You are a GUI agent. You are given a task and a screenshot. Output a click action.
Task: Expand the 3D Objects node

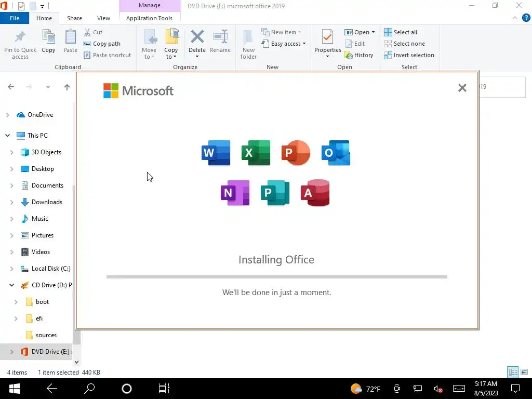click(x=12, y=152)
